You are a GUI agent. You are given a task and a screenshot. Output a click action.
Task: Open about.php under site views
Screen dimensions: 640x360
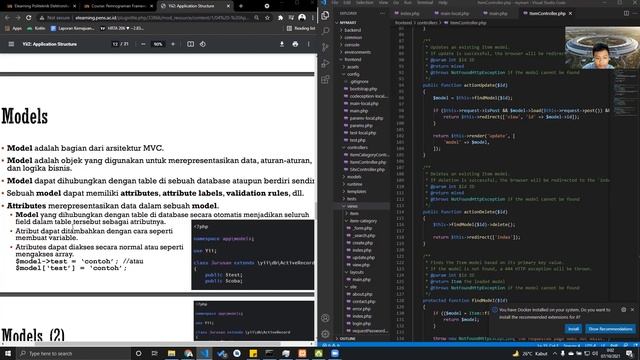pyautogui.click(x=362, y=294)
